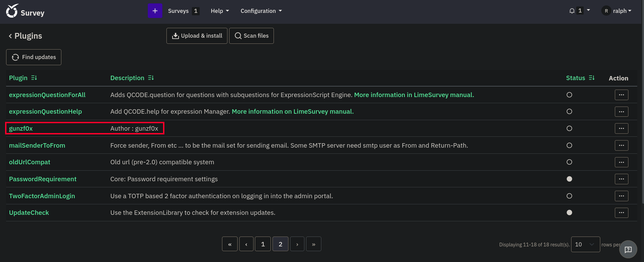The image size is (644, 262).
Task: Open 'More information in LimeSurvey manual' link
Action: [x=414, y=95]
